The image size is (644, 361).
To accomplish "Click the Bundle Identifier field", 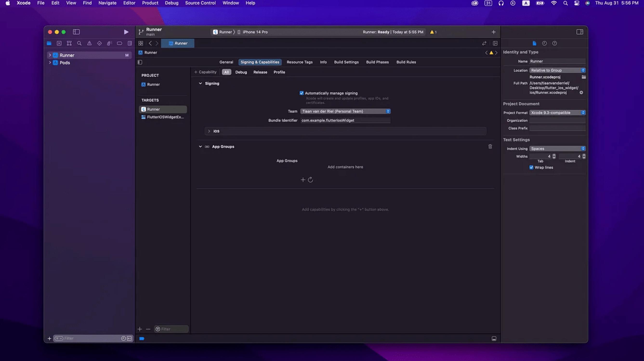I will click(x=345, y=120).
